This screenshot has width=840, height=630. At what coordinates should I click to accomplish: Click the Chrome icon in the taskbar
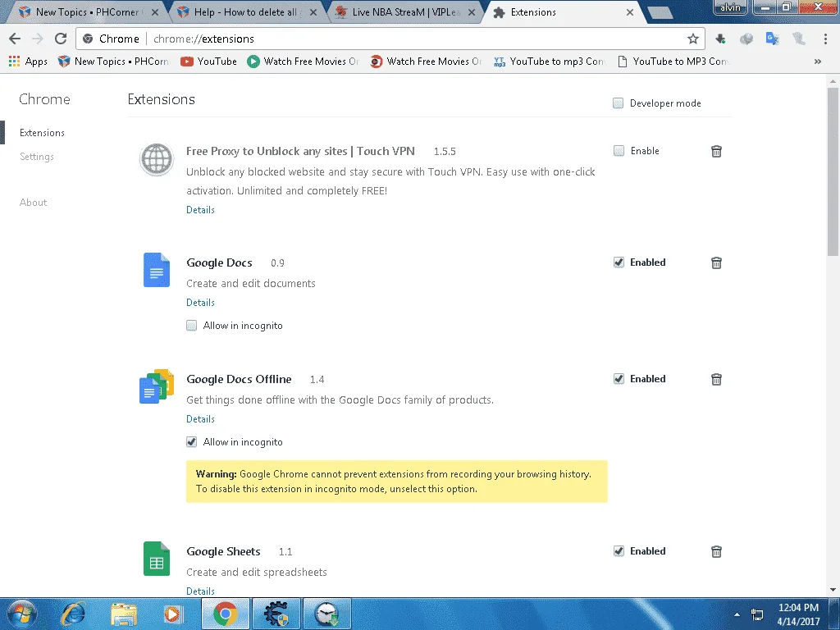point(226,614)
